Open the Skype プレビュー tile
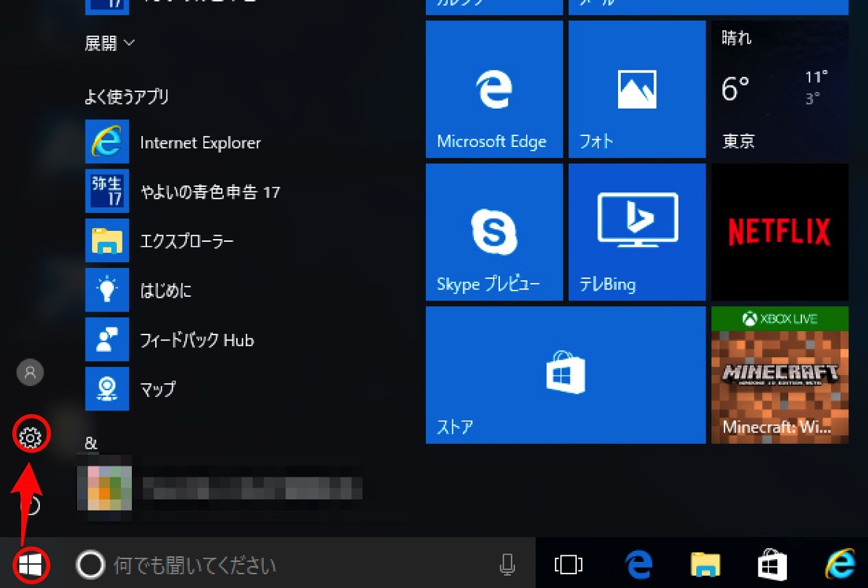 (494, 232)
